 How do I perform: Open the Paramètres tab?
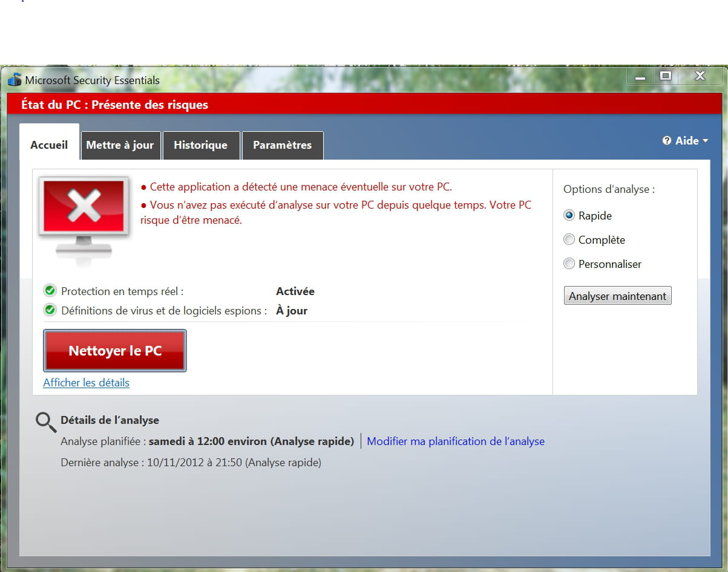pyautogui.click(x=282, y=145)
